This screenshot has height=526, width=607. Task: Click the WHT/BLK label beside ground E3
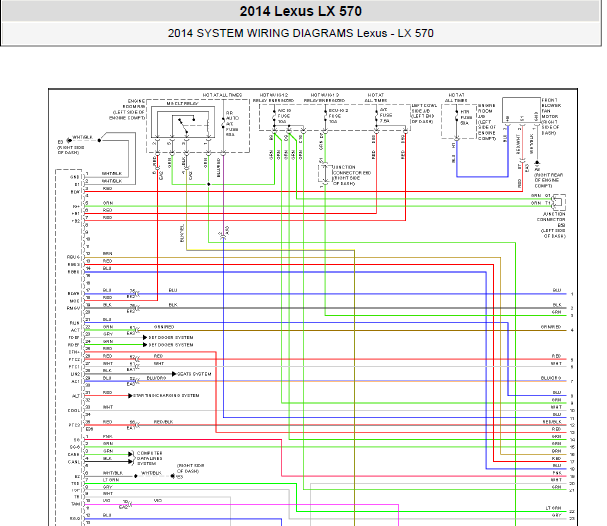82,137
